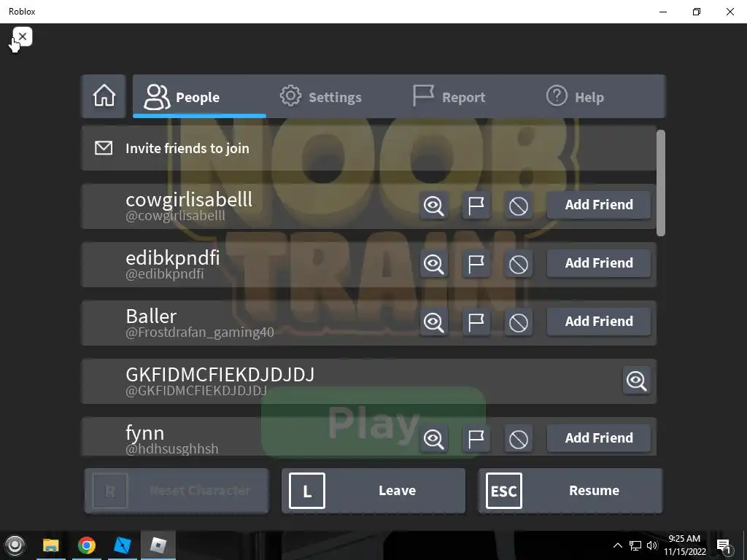This screenshot has height=560, width=747.
Task: Add fynn as a friend
Action: [x=599, y=438]
